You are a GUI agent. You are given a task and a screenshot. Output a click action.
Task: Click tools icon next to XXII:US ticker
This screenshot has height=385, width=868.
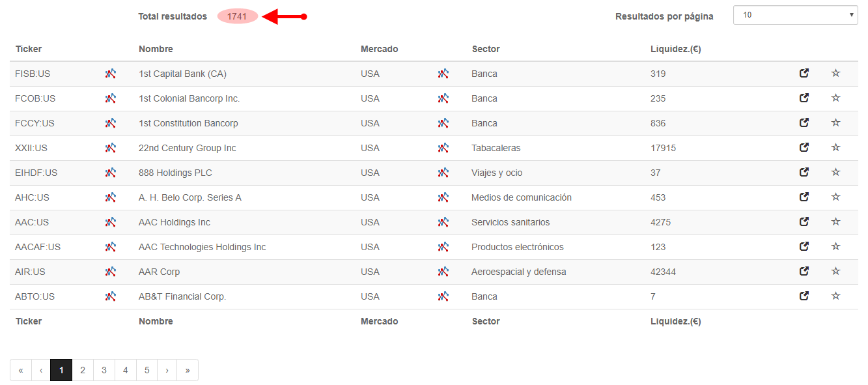[x=111, y=148]
